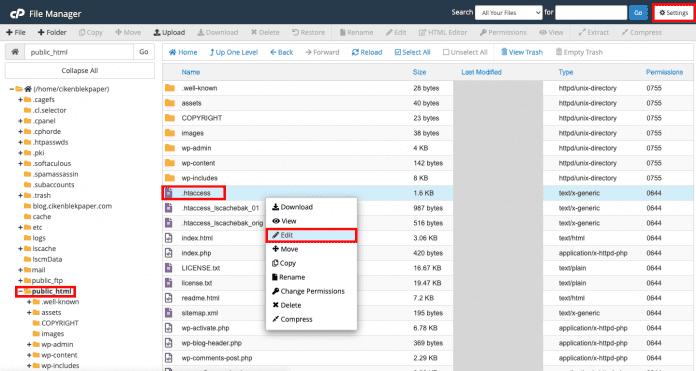Choose Edit from the context menu
The width and height of the screenshot is (696, 371).
pyautogui.click(x=311, y=235)
